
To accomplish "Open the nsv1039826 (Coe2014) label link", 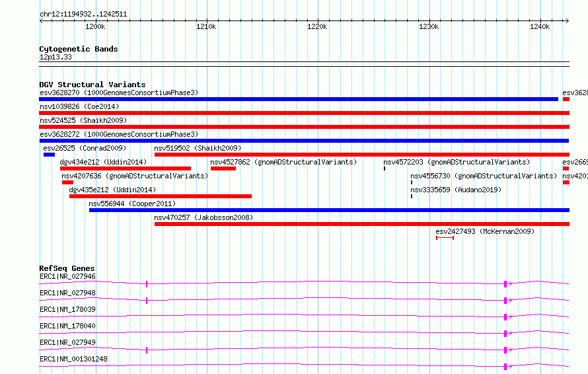I will [x=79, y=106].
